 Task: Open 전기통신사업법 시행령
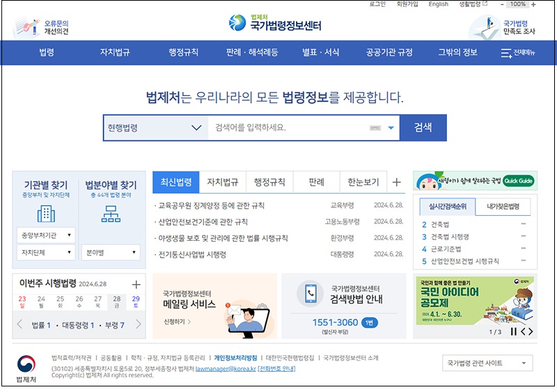(x=192, y=255)
